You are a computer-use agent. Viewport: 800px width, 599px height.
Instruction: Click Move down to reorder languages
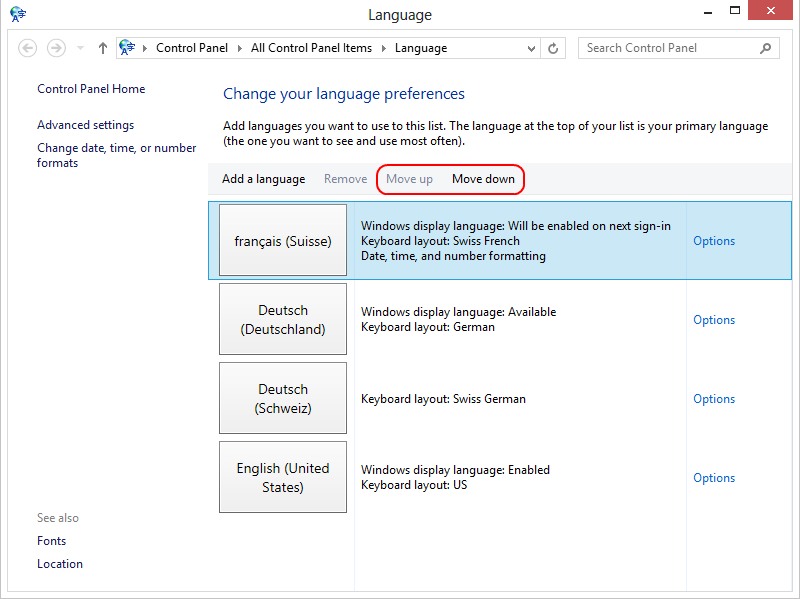(486, 179)
